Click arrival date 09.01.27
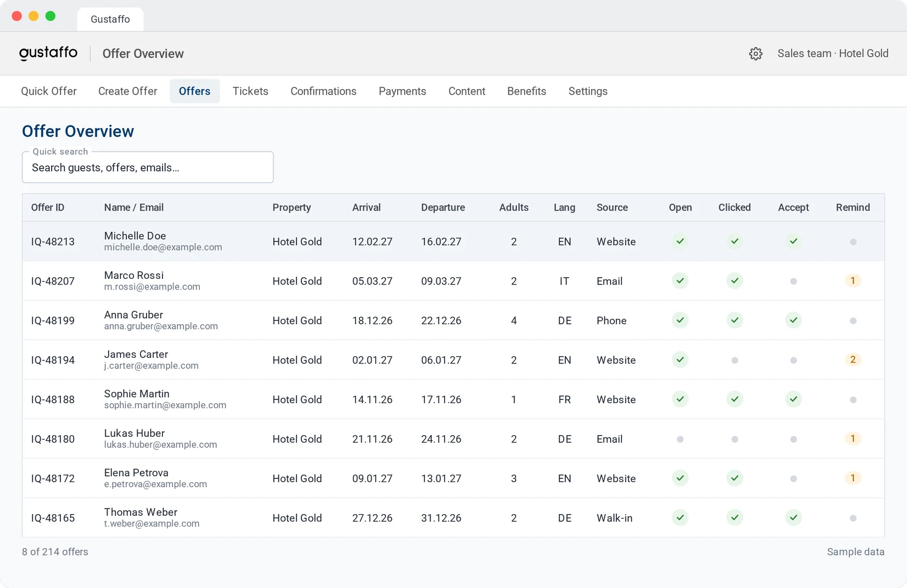 372,479
